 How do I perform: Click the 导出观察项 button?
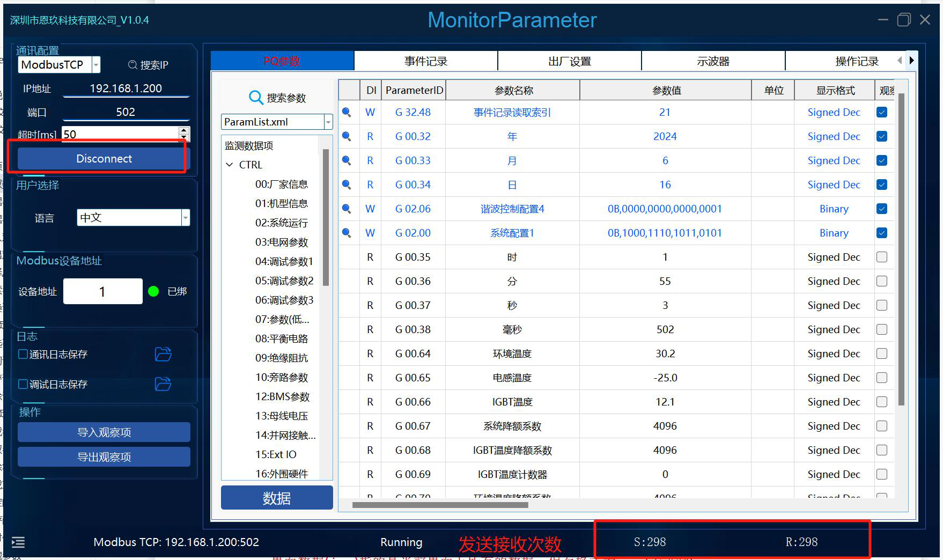104,457
